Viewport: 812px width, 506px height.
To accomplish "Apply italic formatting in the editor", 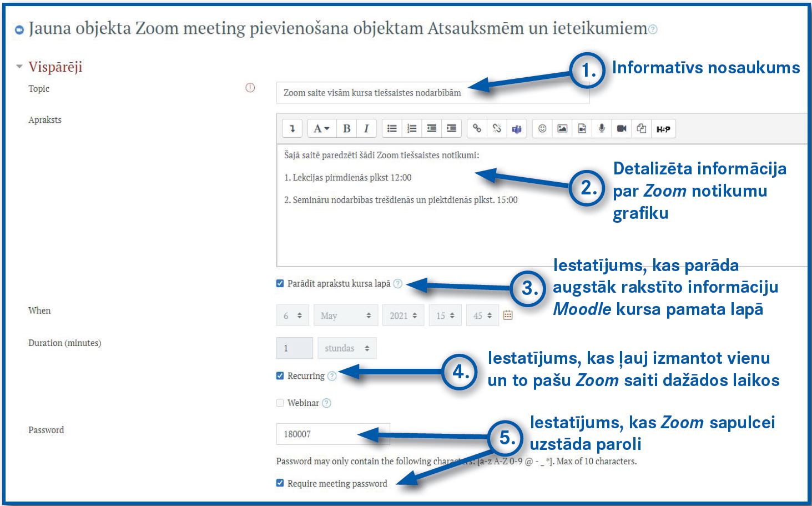I will point(366,129).
